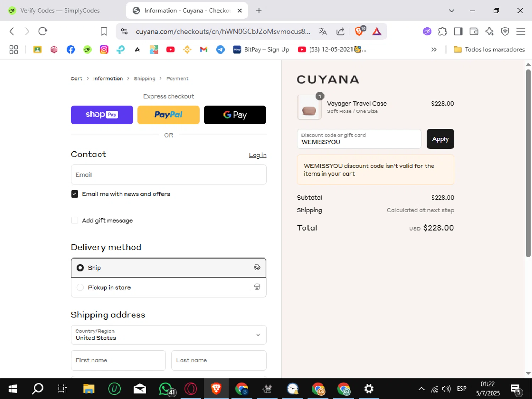Click the share page icon
Image resolution: width=532 pixels, height=399 pixels.
(x=340, y=32)
